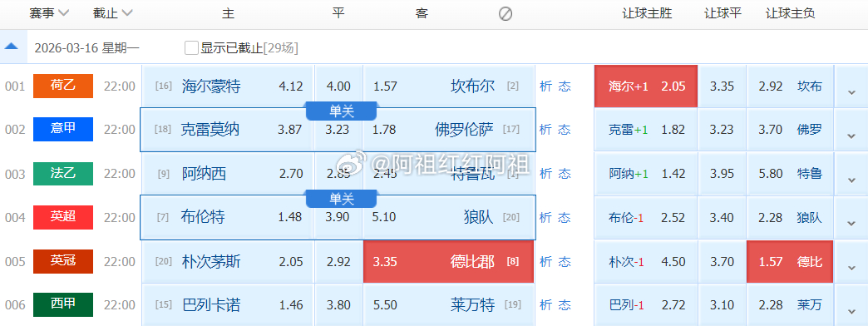Screen dimensions: 868x326
Task: Open 态 status for 布伦特 match
Action: point(564,217)
